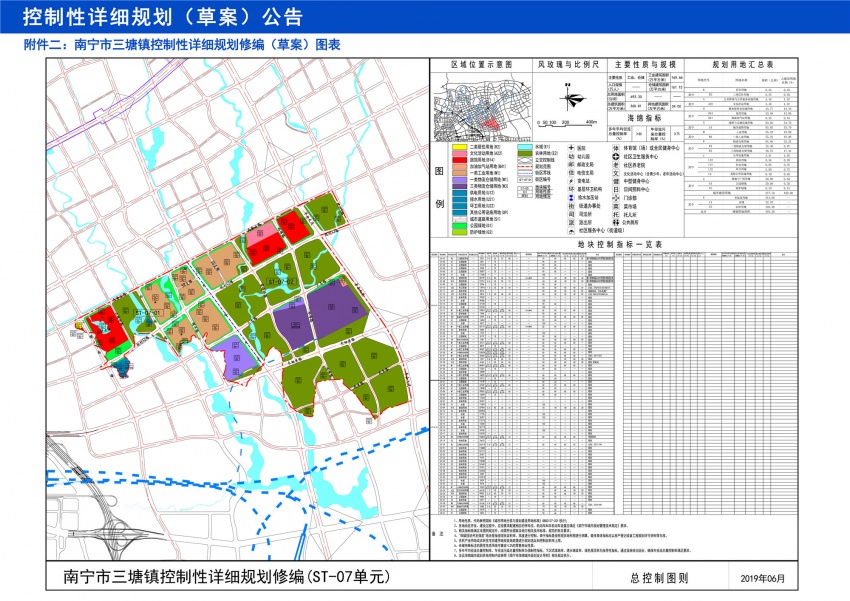Click the ST-07-02 block label on map
This screenshot has height=601, width=850.
coord(281,282)
